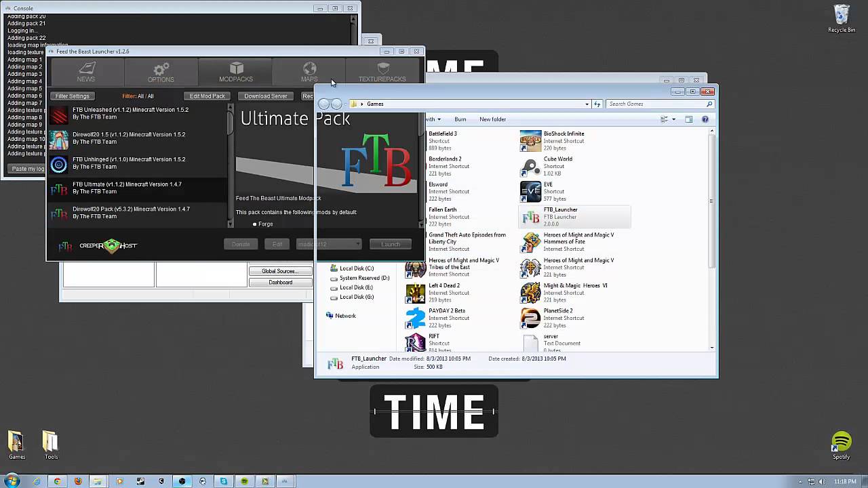
Task: Click the Edit Mod Pack button
Action: click(208, 96)
